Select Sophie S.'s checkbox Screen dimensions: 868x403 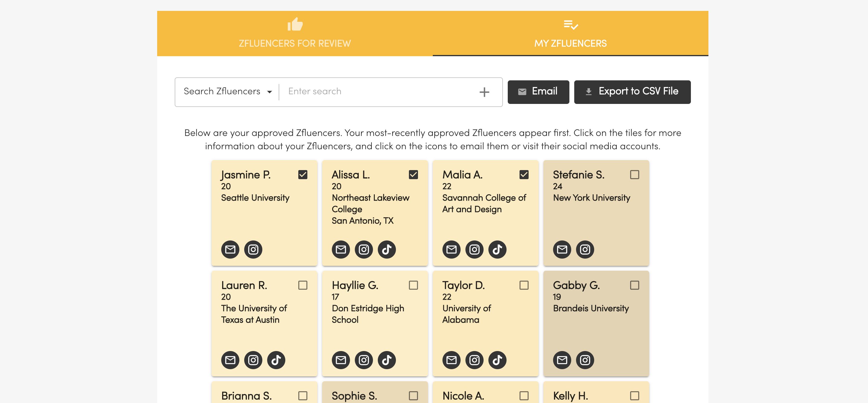[413, 395]
